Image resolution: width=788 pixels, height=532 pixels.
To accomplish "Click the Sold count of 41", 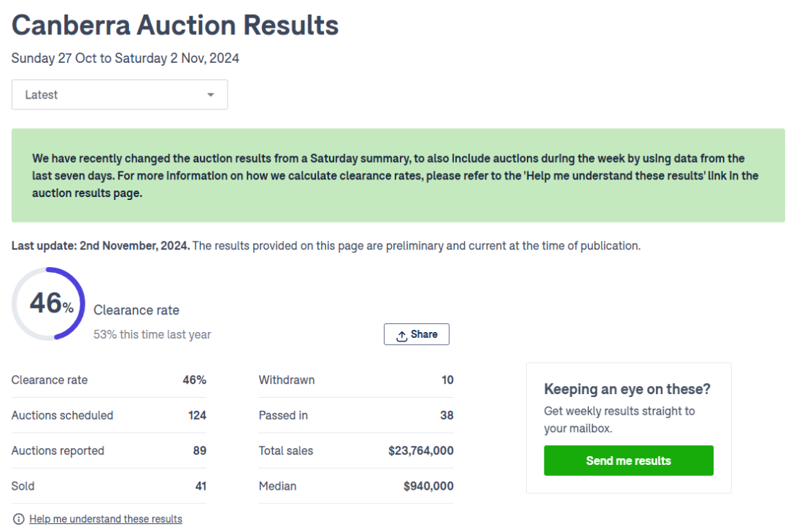I will click(x=200, y=486).
